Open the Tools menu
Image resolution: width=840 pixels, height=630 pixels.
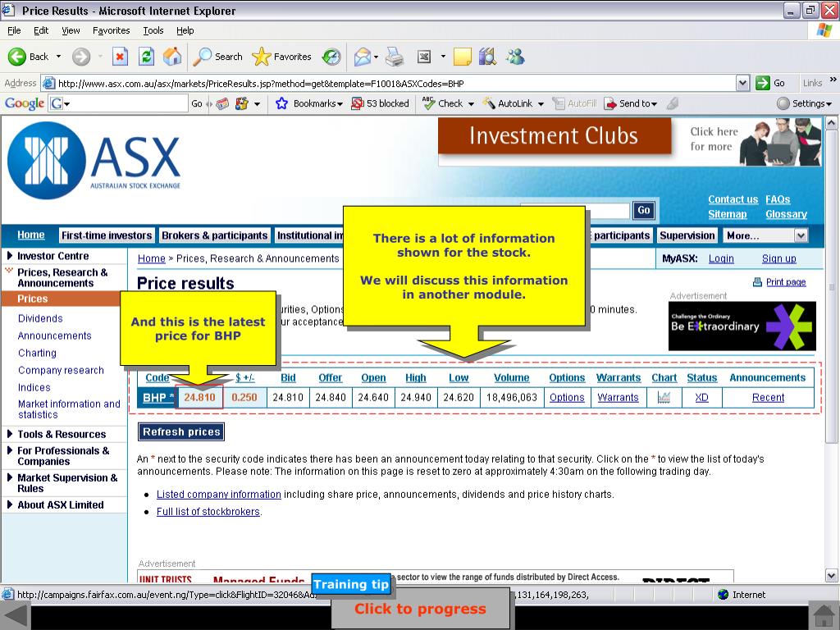point(153,30)
